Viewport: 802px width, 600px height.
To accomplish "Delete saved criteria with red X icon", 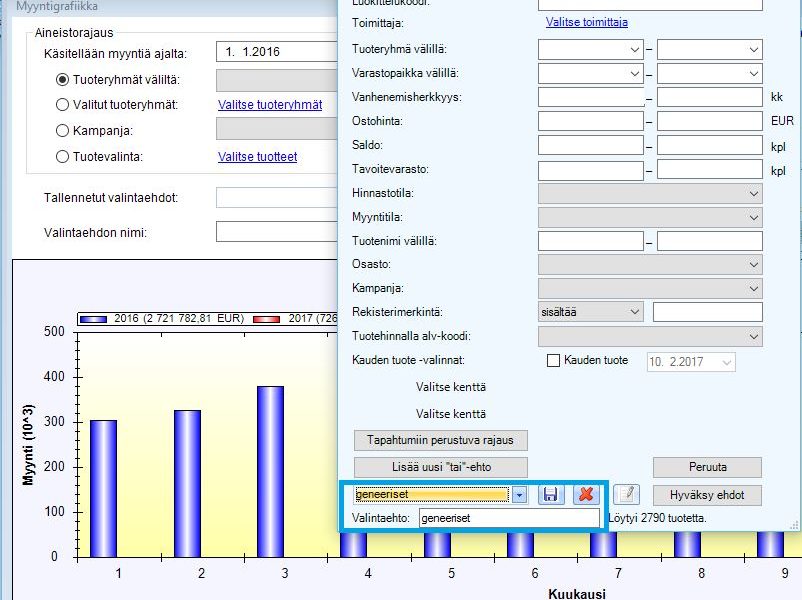I will (x=586, y=495).
